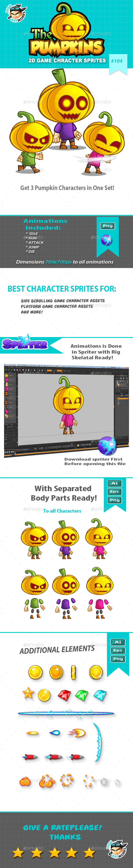The width and height of the screenshot is (133, 868).
Task: Click the Eps badge in the Body Parts section
Action: coord(115,492)
